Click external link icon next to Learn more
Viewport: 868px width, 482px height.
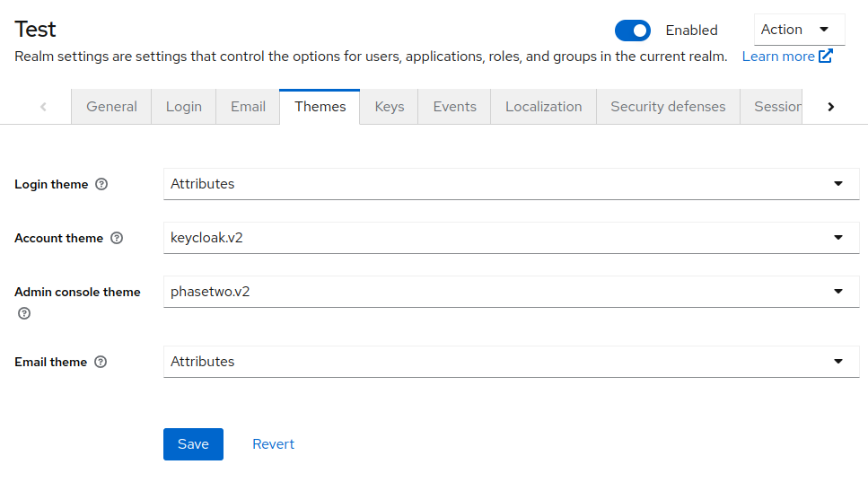pyautogui.click(x=826, y=57)
